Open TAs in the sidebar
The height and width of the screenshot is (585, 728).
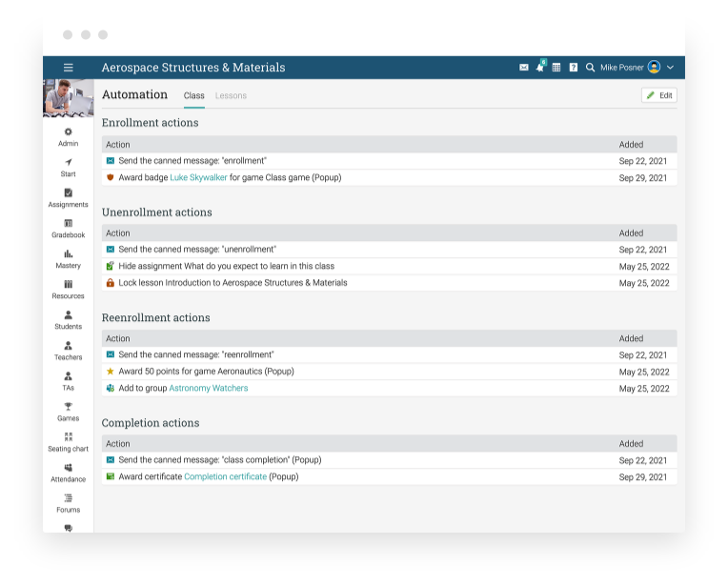click(69, 382)
